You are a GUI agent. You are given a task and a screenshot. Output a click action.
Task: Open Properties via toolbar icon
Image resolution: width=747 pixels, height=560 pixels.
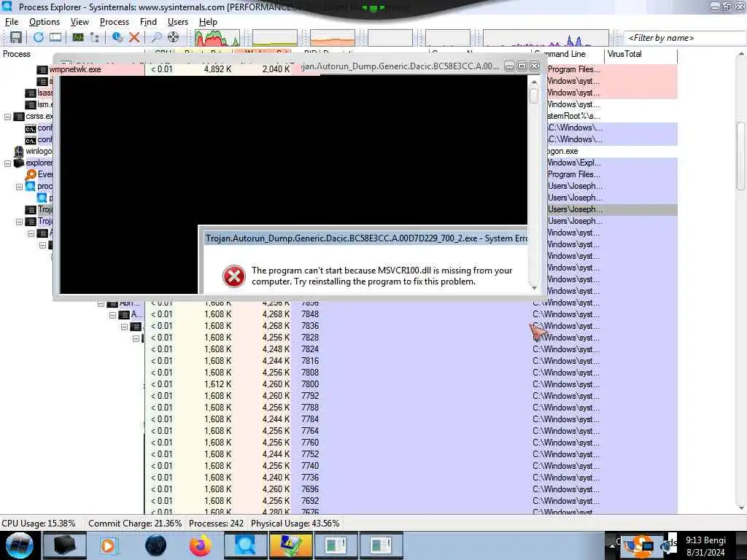[117, 37]
